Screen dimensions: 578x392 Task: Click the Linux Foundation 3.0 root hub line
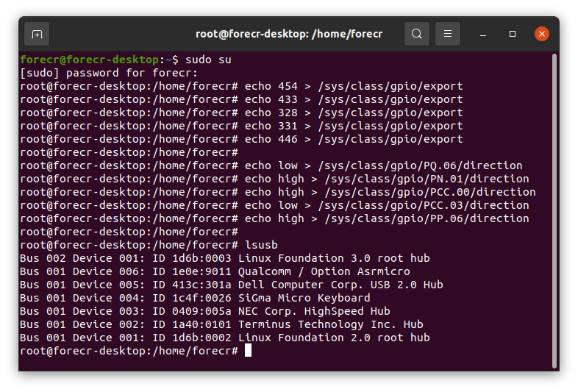pos(225,258)
